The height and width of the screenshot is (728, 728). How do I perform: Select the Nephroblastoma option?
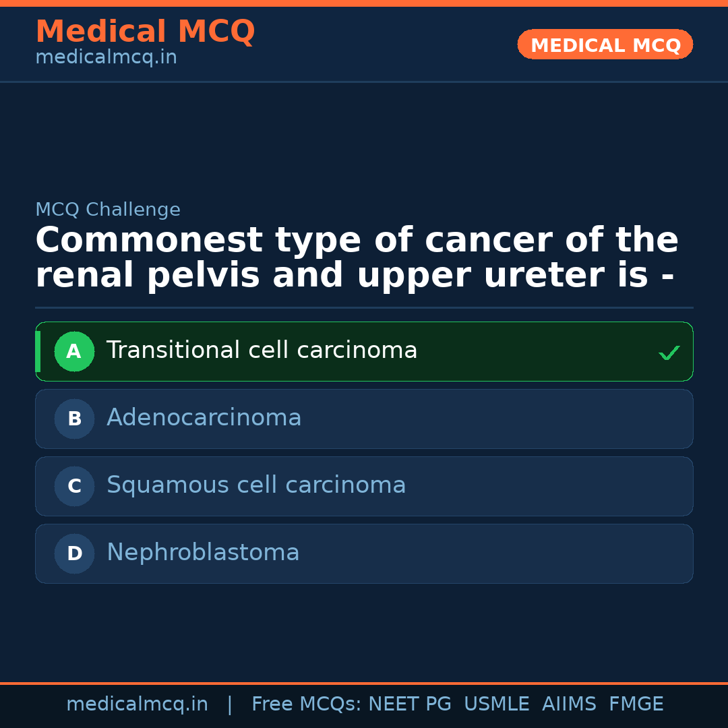203,553
